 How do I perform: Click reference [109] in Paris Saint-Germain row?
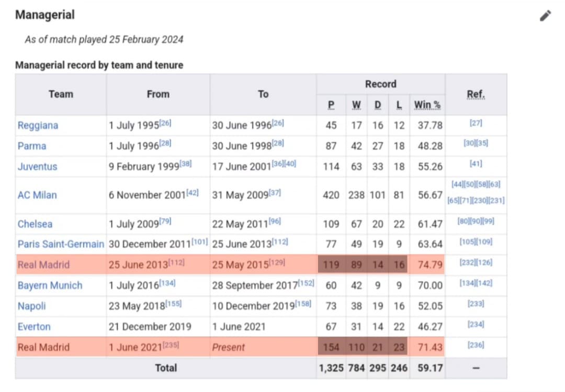pyautogui.click(x=484, y=242)
